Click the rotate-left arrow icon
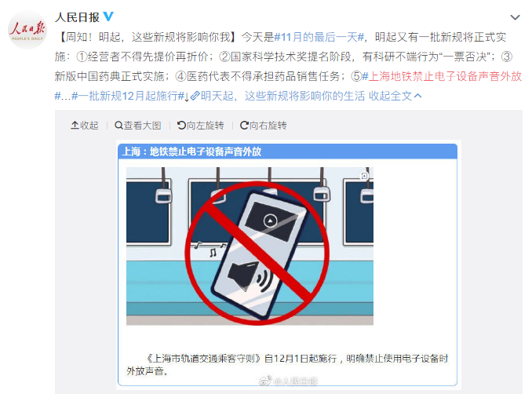The width and height of the screenshot is (532, 394). point(181,126)
